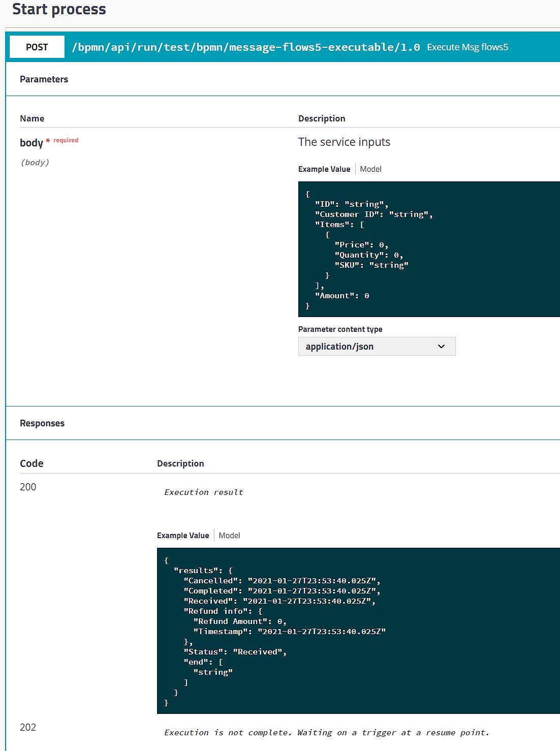Click the Execute Msg flows5 summary text

[467, 47]
